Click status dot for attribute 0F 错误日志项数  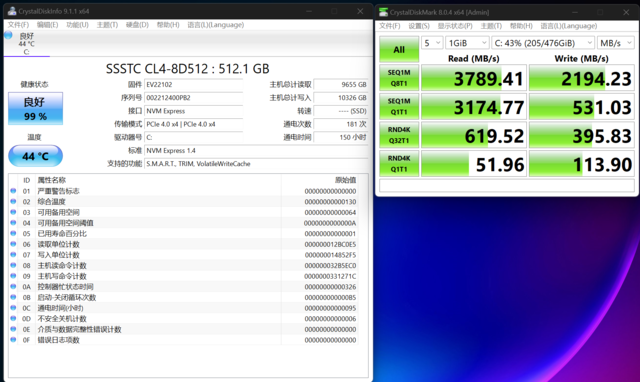tap(13, 339)
